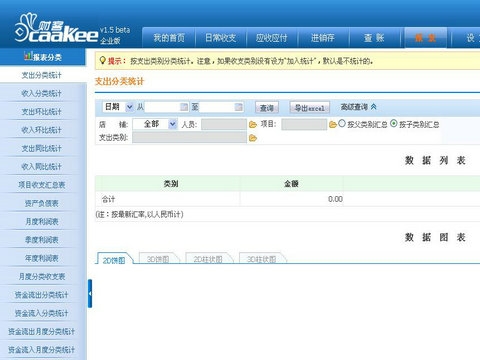
Task: Click the 合计 row label
Action: pyautogui.click(x=108, y=199)
